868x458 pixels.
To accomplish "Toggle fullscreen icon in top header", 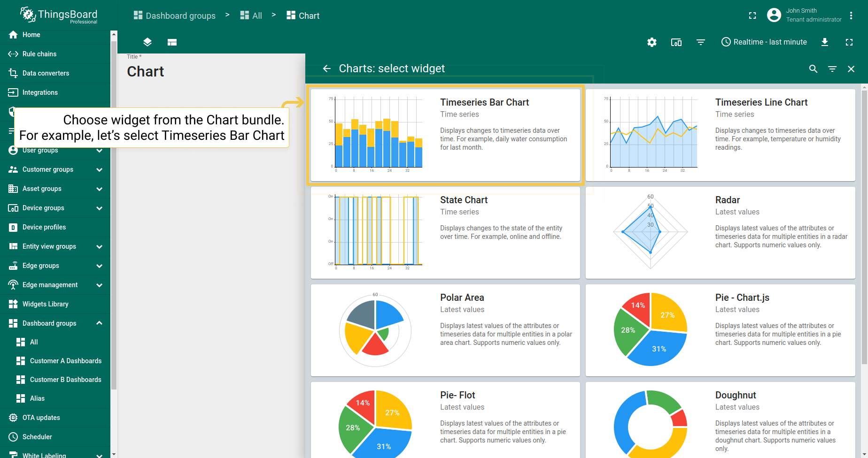I will [752, 15].
